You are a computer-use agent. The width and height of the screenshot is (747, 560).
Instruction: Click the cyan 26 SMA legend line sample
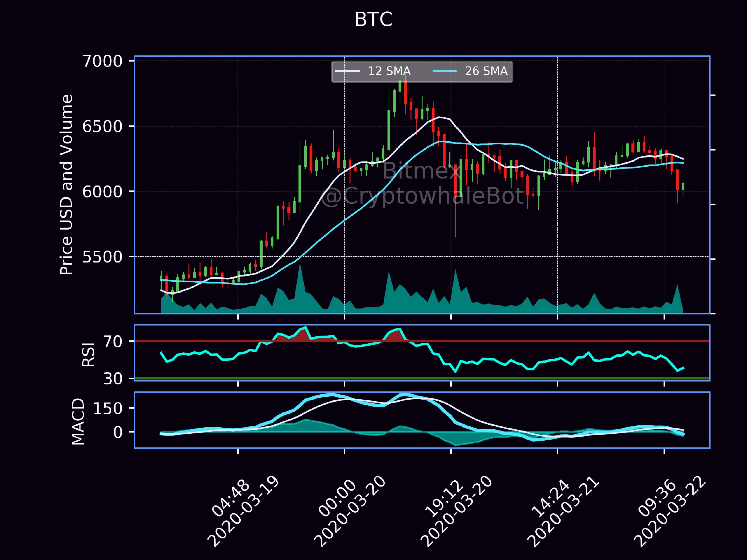pos(445,71)
